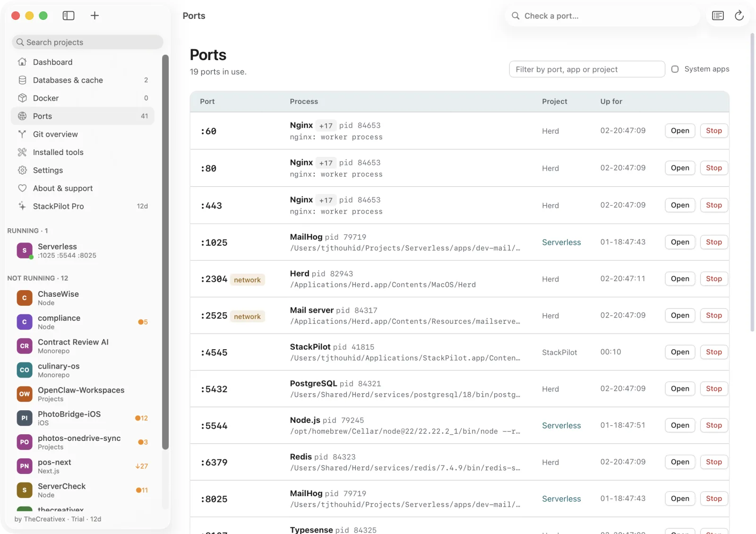Focus the Check a port search field
This screenshot has width=756, height=534.
click(603, 16)
